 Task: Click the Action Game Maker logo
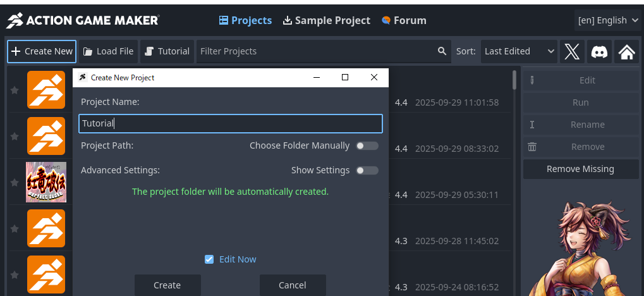click(83, 20)
